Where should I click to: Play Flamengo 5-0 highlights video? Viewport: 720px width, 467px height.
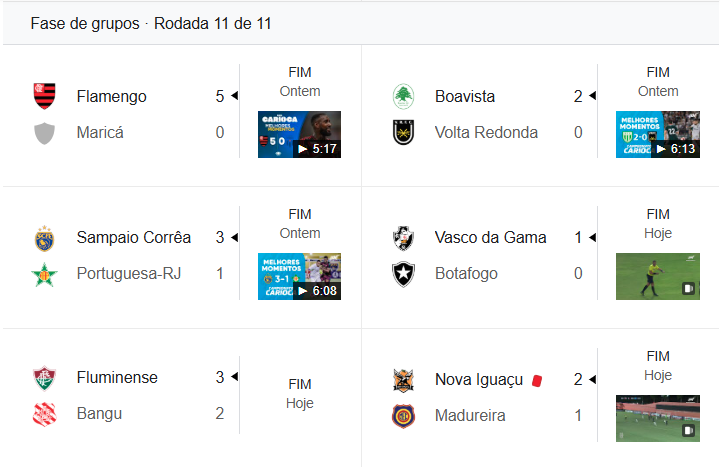tap(299, 134)
